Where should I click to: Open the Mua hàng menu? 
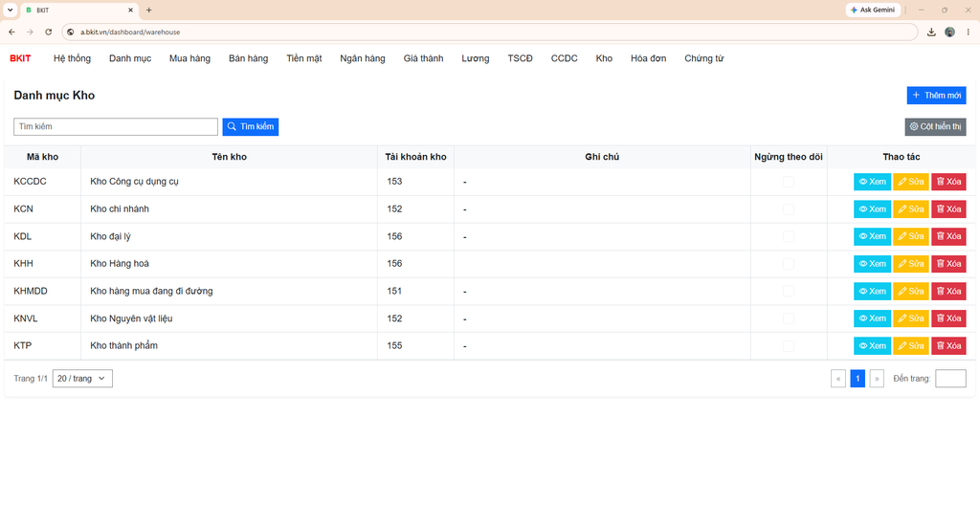(190, 58)
